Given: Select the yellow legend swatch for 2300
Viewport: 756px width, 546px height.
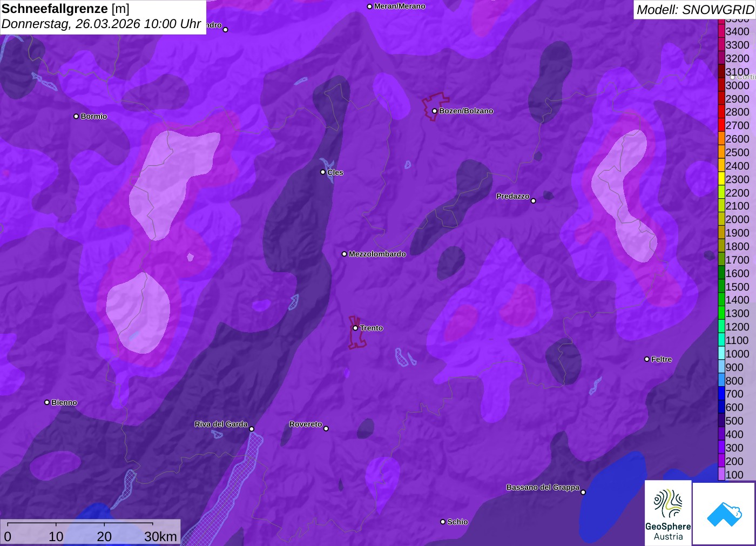Looking at the screenshot, I should [x=721, y=179].
